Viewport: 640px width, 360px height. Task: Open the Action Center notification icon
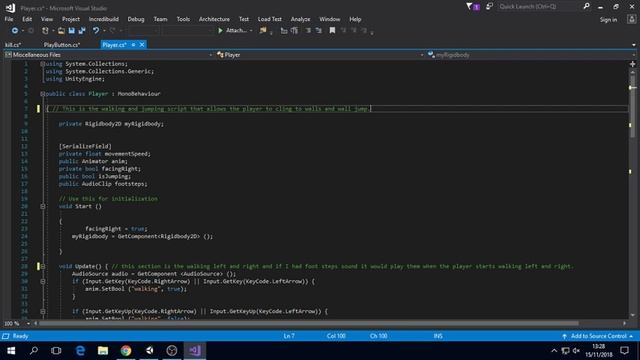point(624,351)
